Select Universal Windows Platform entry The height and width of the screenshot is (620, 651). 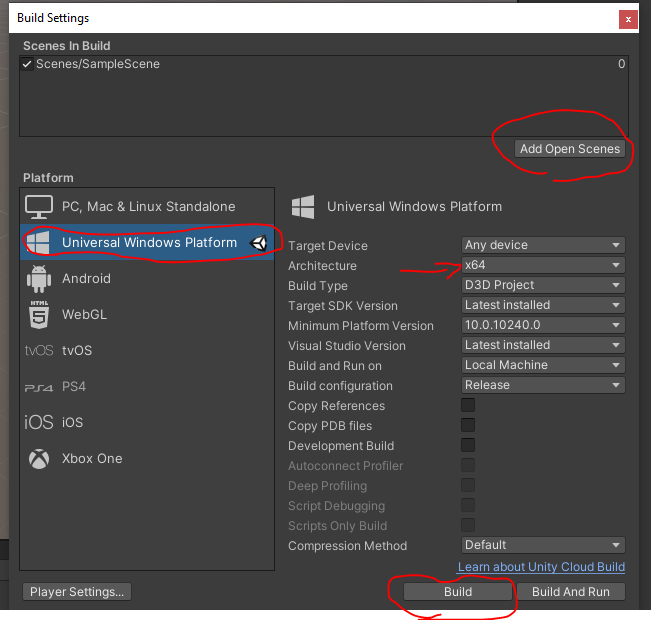click(147, 243)
